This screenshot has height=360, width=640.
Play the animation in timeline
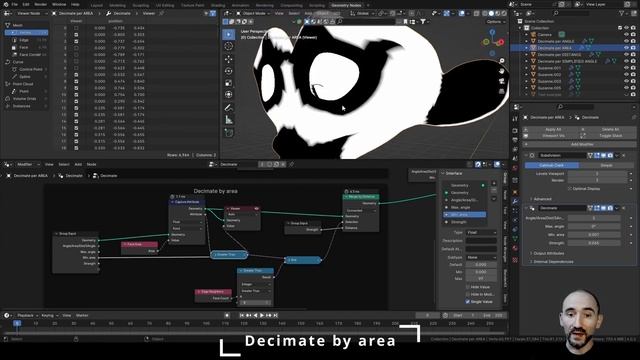pos(262,316)
